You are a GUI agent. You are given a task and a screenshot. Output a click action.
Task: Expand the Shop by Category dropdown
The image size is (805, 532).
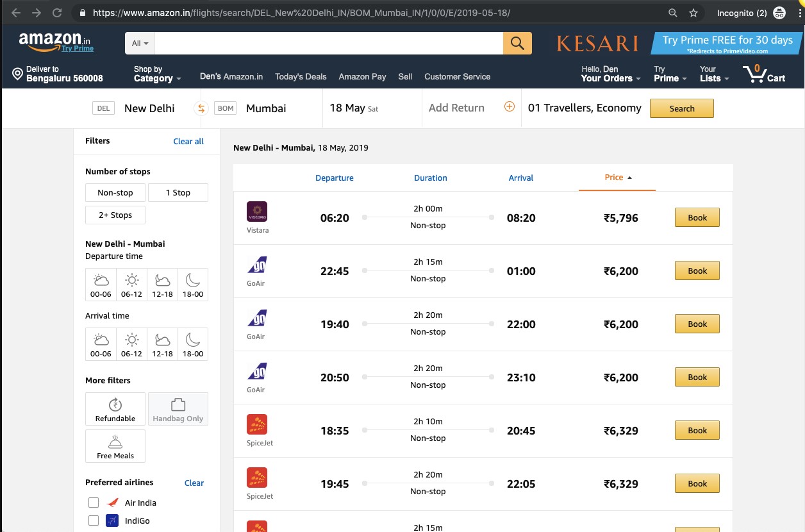point(158,74)
